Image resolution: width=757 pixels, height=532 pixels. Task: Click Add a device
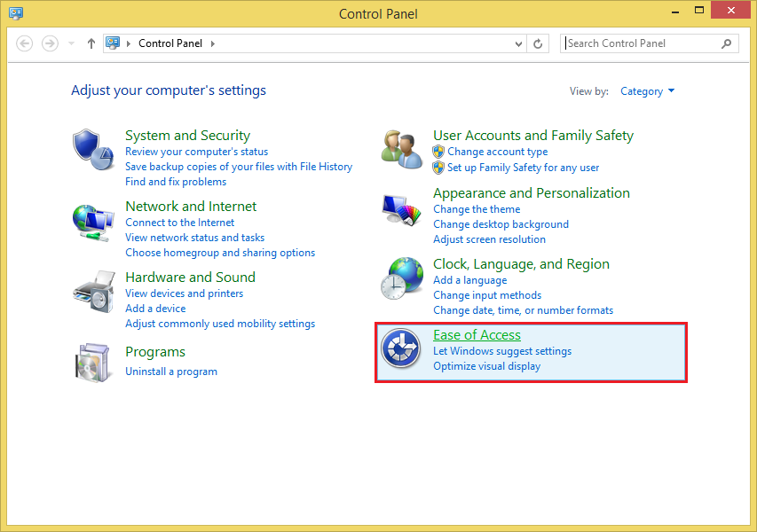click(x=155, y=309)
